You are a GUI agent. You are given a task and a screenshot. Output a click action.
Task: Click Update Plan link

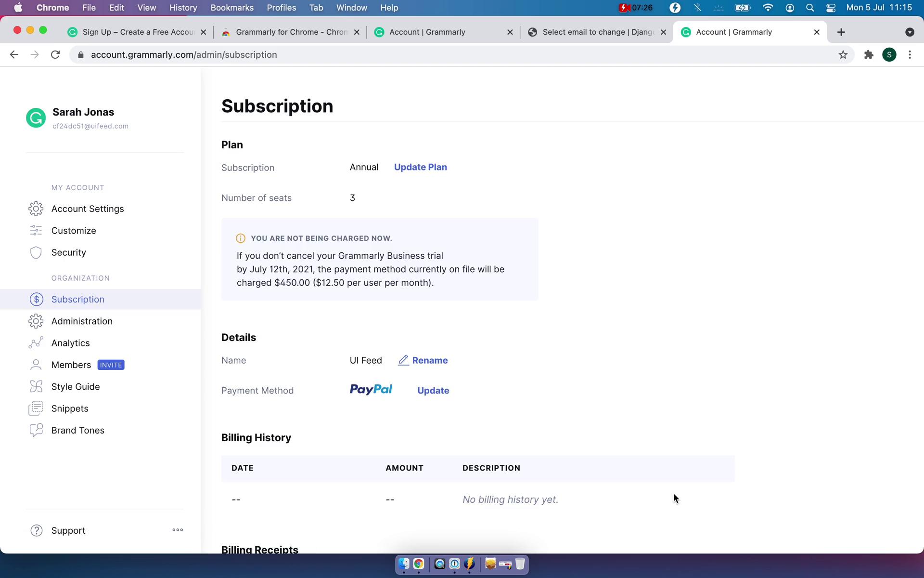pos(420,167)
